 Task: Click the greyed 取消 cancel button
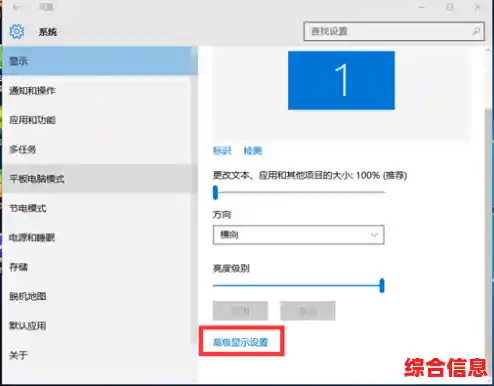[x=308, y=311]
